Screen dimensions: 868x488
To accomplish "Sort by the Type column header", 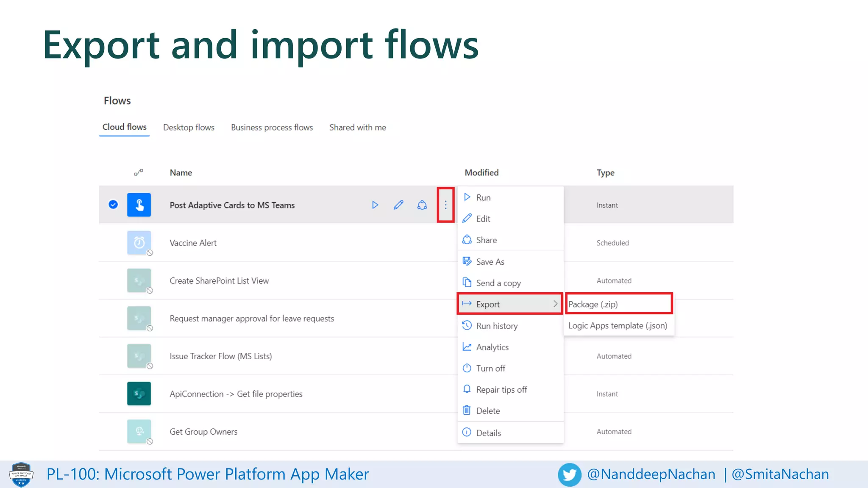I will [x=605, y=172].
